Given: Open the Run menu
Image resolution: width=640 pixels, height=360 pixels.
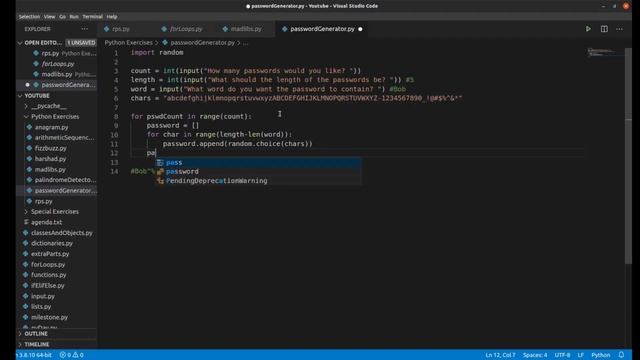Looking at the screenshot, I should click(74, 17).
